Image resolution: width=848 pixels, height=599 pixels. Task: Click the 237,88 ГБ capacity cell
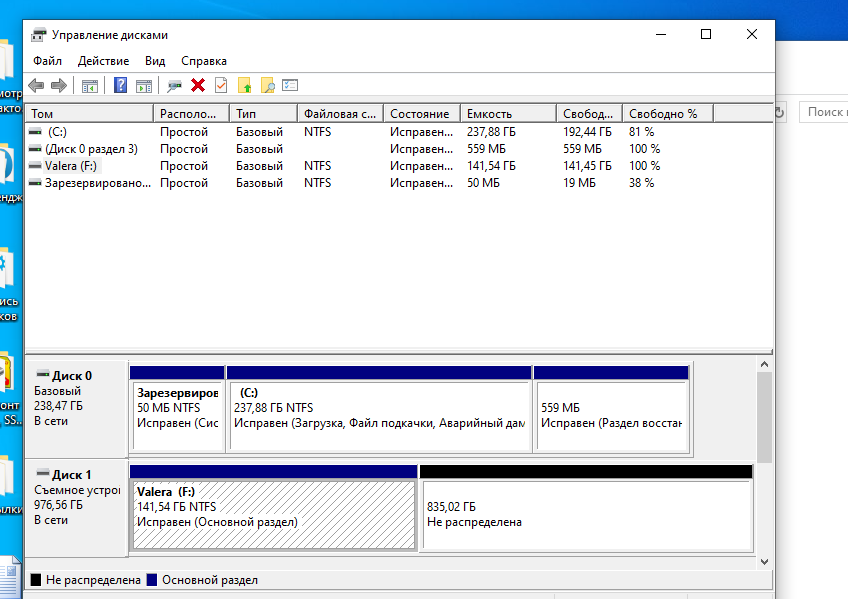[x=491, y=132]
